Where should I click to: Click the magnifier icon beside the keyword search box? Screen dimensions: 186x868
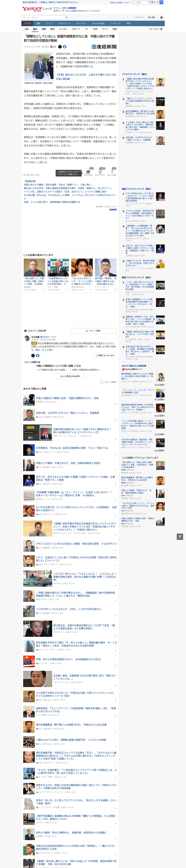pos(66,18)
